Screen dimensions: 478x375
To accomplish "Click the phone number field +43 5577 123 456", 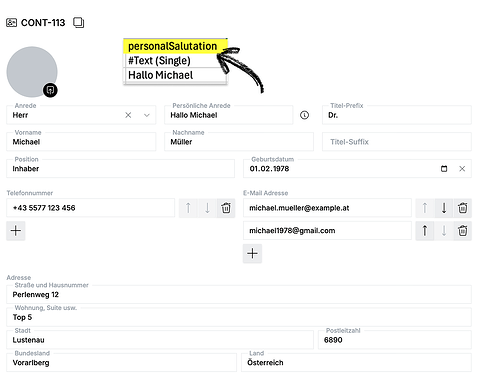I will [90, 208].
